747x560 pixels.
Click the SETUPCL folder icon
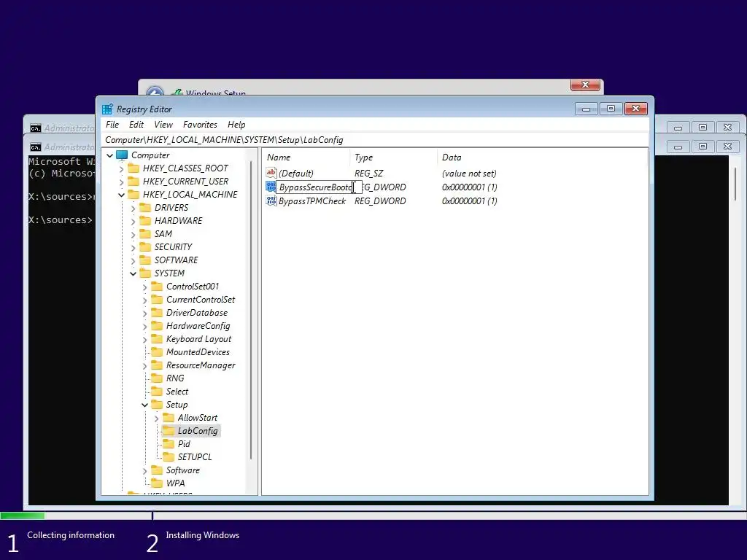[x=169, y=456]
